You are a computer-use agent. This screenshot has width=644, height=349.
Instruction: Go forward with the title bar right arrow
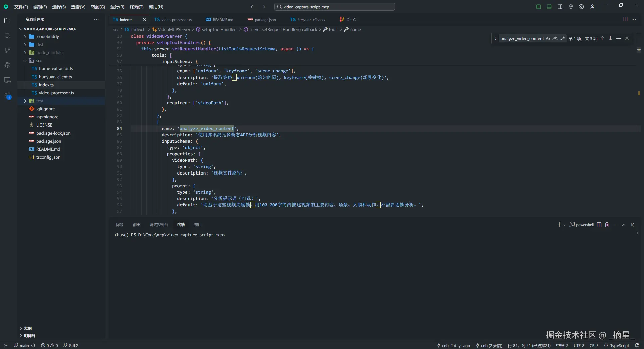pyautogui.click(x=264, y=7)
